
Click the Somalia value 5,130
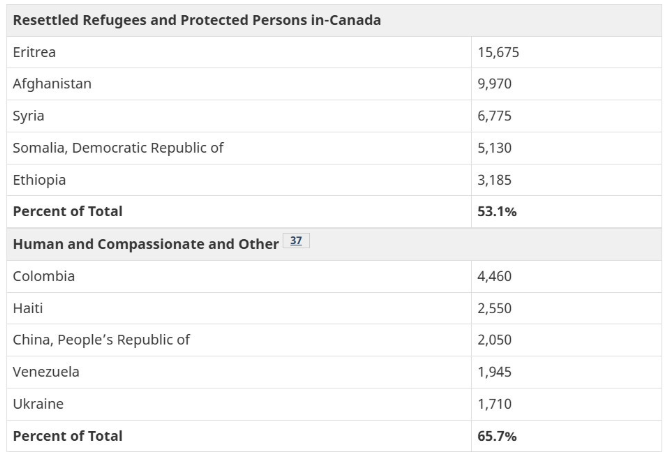coord(494,148)
